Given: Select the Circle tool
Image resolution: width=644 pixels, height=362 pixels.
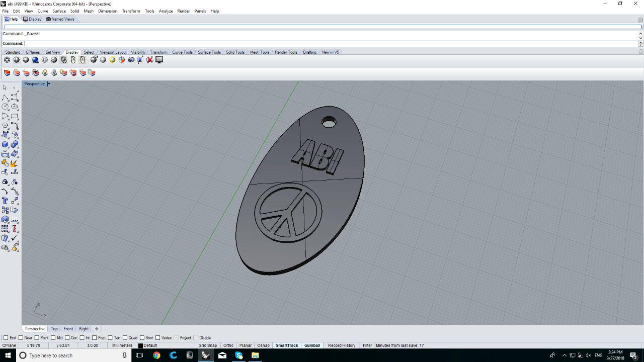Looking at the screenshot, I should pyautogui.click(x=5, y=107).
